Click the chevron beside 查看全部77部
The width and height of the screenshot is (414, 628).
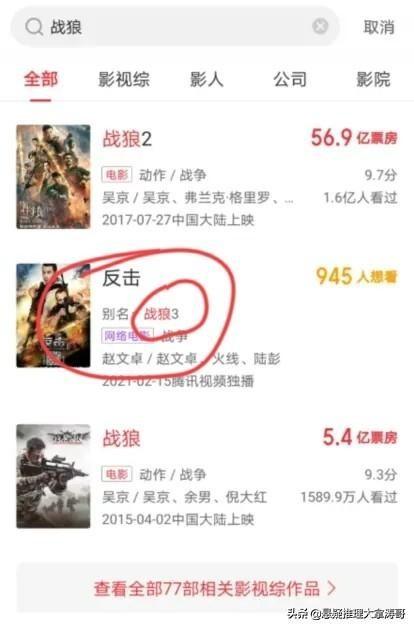332,588
